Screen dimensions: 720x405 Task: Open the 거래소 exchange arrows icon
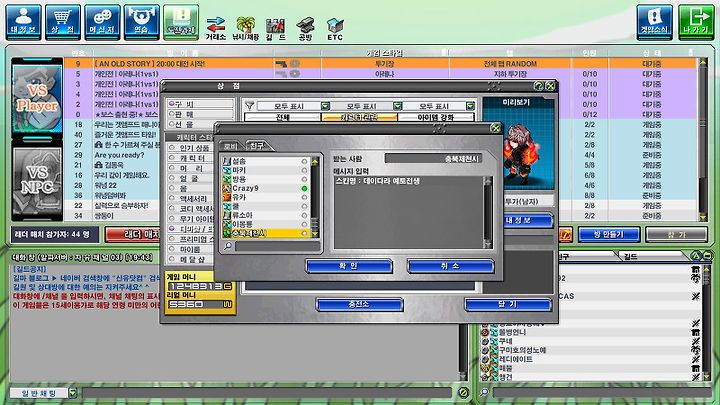[215, 28]
